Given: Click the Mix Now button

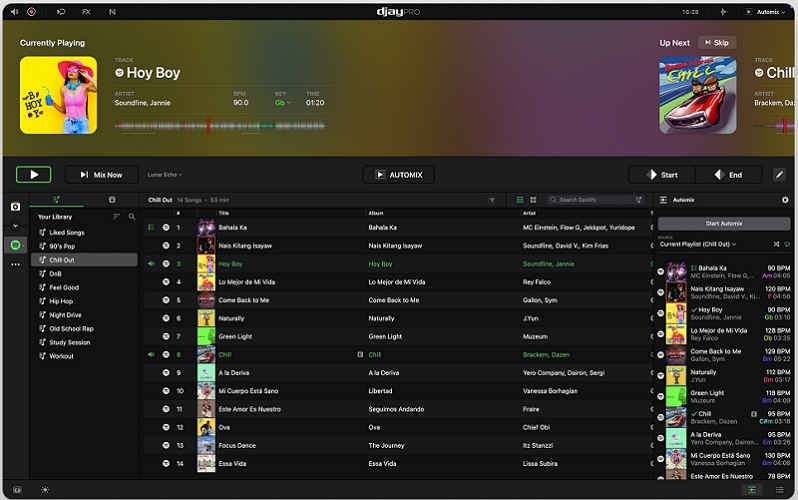Looking at the screenshot, I should [102, 175].
